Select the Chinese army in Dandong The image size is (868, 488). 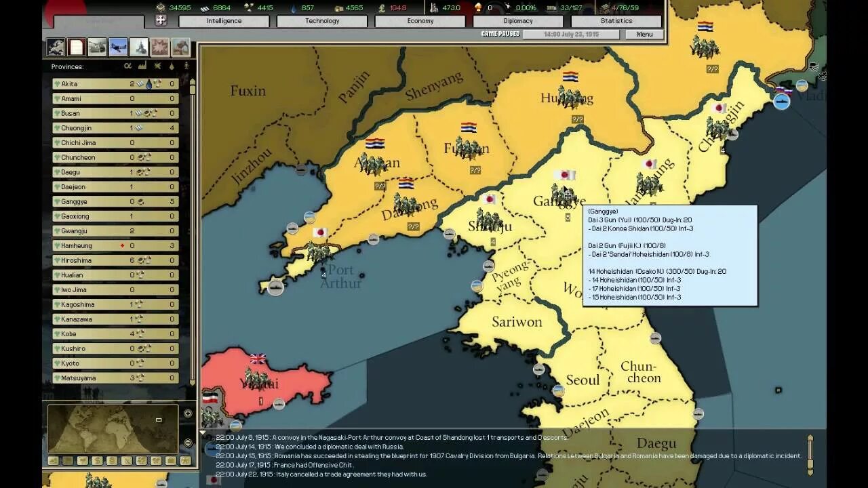[406, 204]
